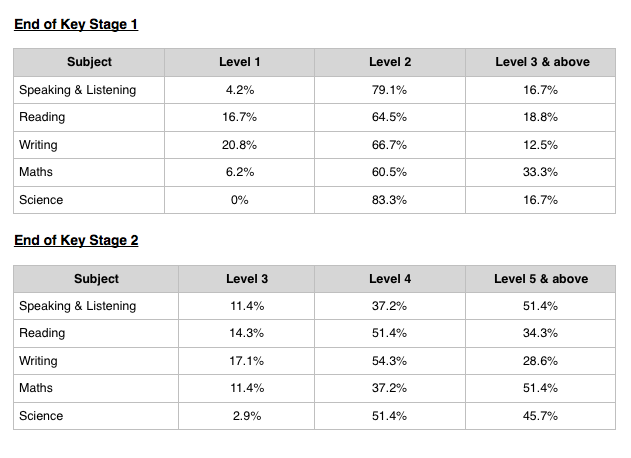Click the End of Key Stage 2 heading
Screen dimensions: 631x458
pos(76,241)
